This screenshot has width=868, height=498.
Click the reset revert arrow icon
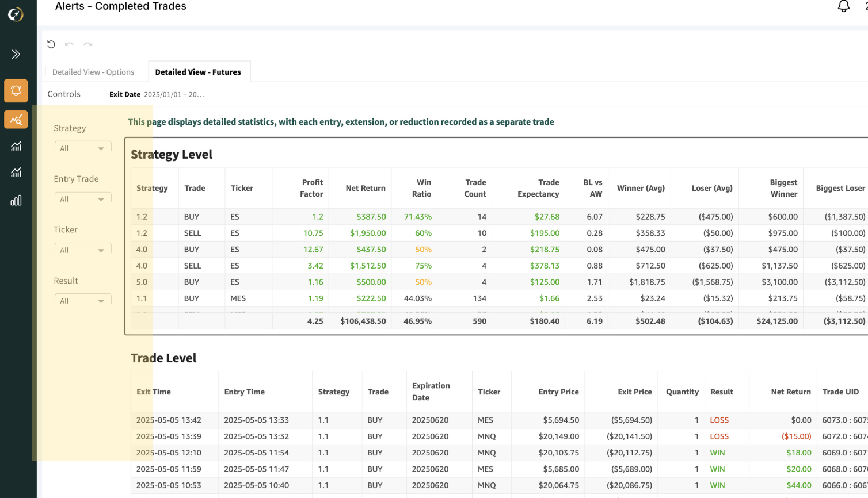tap(51, 44)
